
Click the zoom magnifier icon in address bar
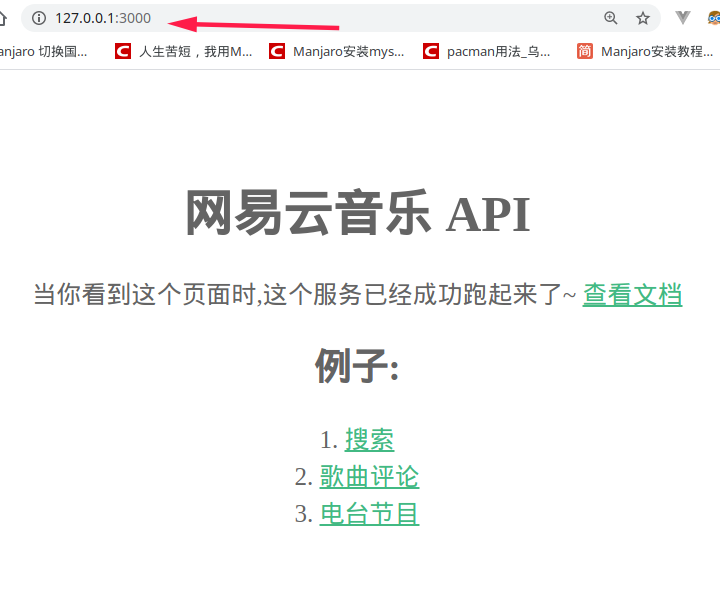click(x=610, y=18)
